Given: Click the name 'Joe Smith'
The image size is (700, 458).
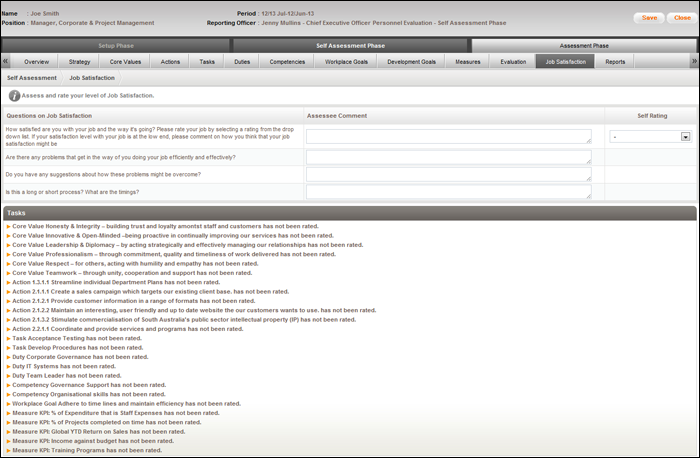Looking at the screenshot, I should tap(45, 13).
